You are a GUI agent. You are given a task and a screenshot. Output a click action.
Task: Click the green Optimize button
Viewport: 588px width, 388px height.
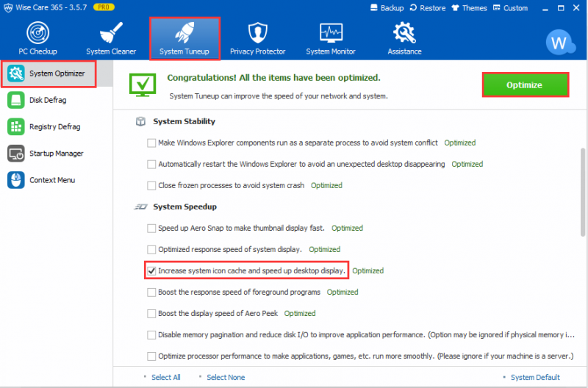(525, 85)
